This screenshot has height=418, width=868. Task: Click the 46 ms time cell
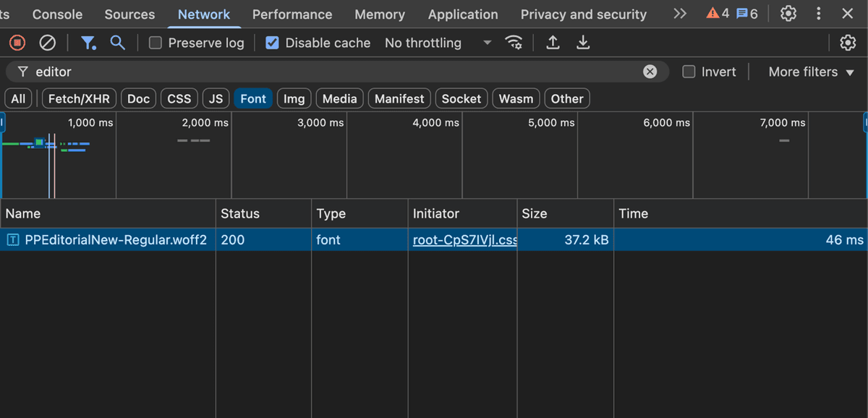click(x=740, y=239)
